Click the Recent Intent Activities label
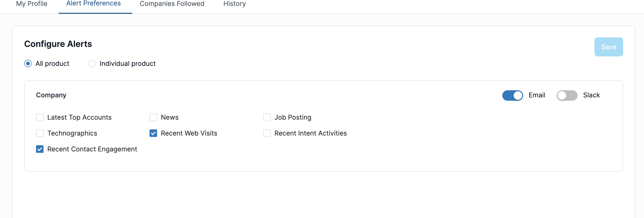The height and width of the screenshot is (218, 644). pyautogui.click(x=310, y=133)
